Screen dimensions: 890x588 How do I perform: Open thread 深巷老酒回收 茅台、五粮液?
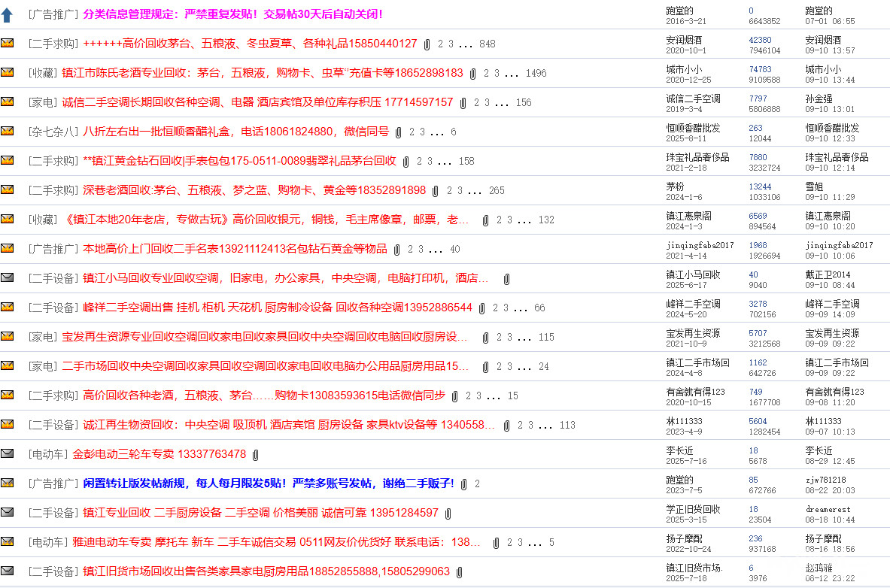[x=254, y=190]
